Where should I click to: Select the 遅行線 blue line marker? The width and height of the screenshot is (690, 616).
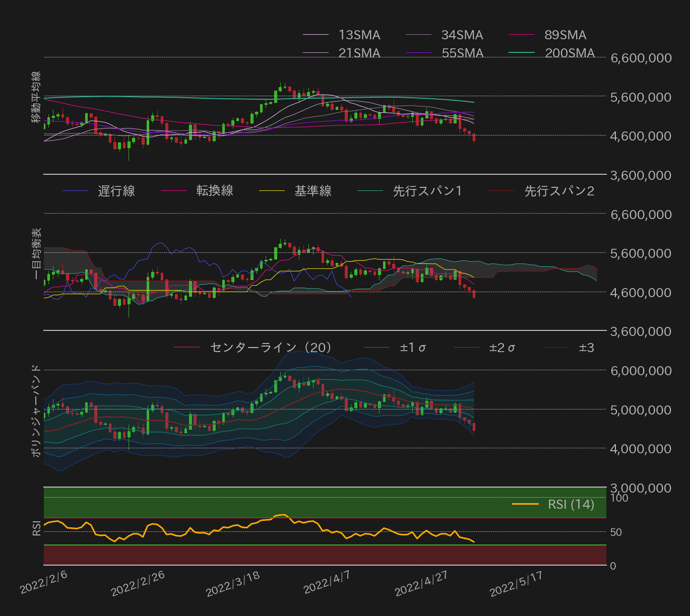pos(76,191)
